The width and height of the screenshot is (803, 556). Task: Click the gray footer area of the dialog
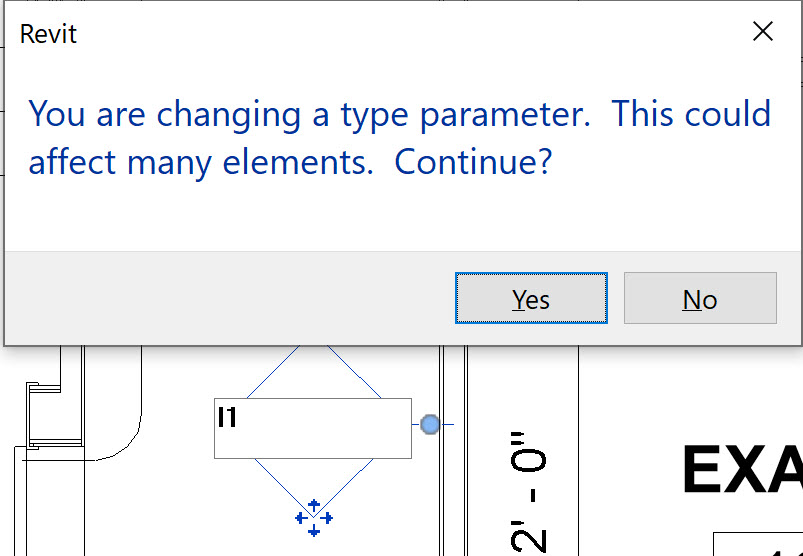click(x=230, y=298)
